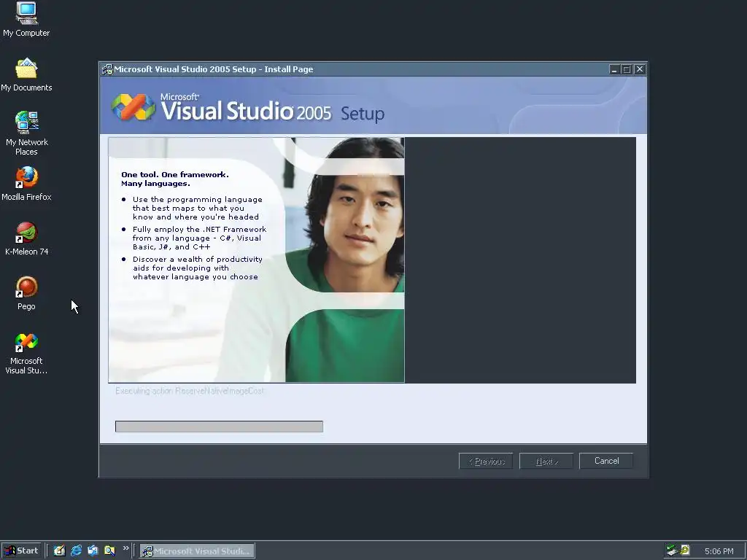Select the Pego desktop shortcut
Screen dimensions: 747x560
[x=26, y=293]
